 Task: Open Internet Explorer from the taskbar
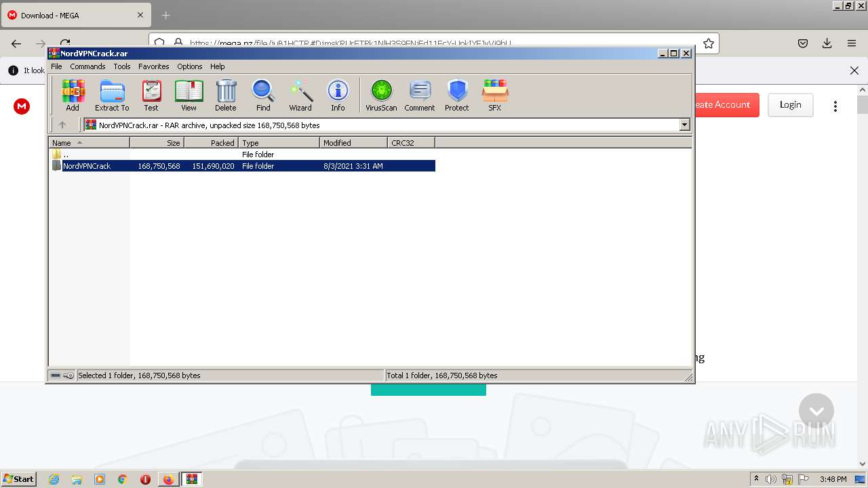54,479
